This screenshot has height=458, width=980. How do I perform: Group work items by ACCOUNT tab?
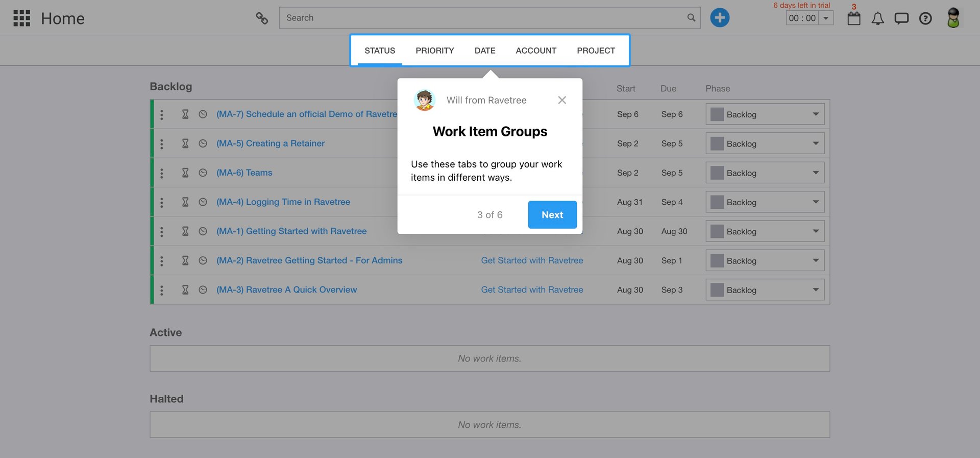tap(536, 51)
